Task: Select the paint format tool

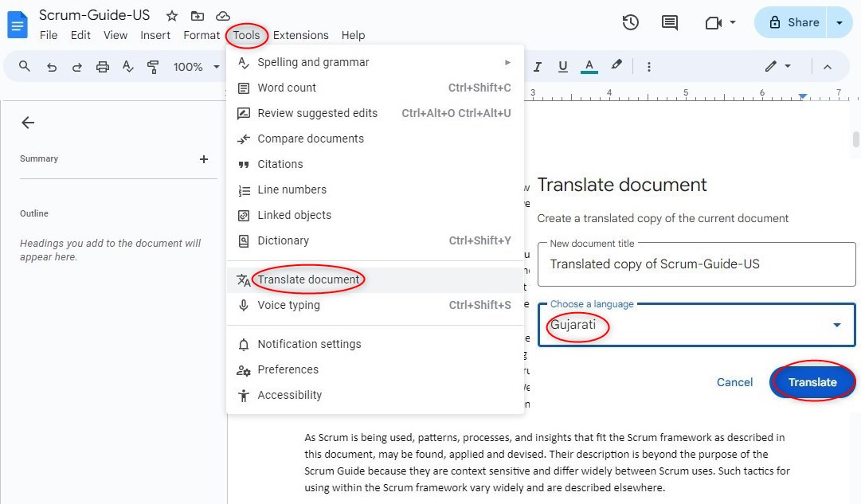Action: click(x=153, y=67)
